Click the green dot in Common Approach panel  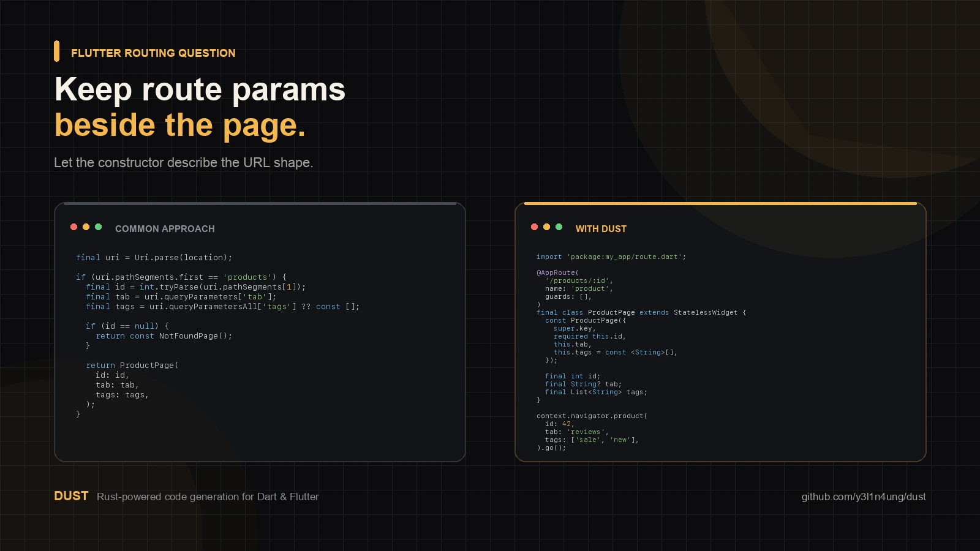[98, 227]
